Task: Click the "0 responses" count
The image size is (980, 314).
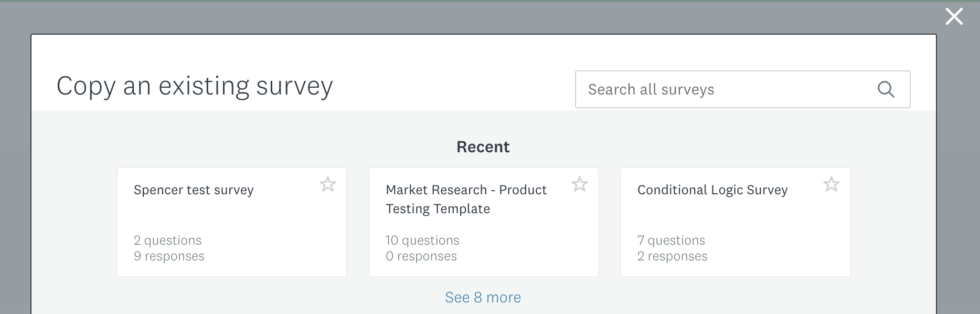Action: click(421, 256)
